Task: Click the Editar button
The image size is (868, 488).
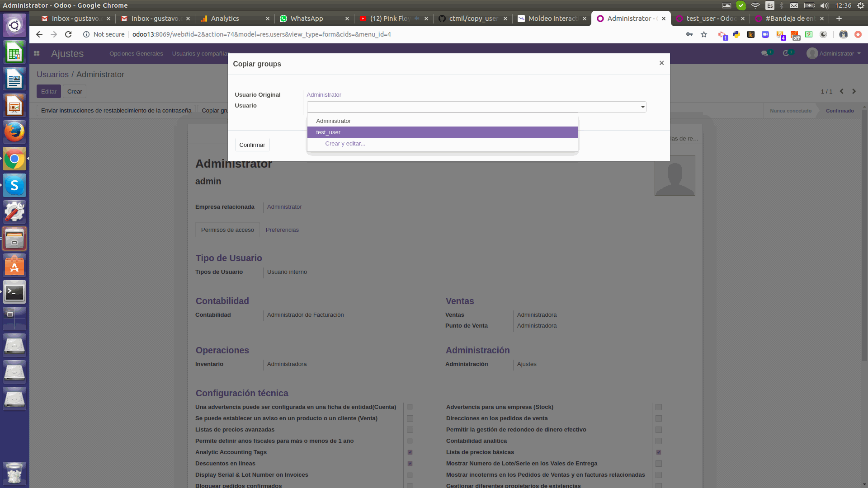Action: pos(49,92)
